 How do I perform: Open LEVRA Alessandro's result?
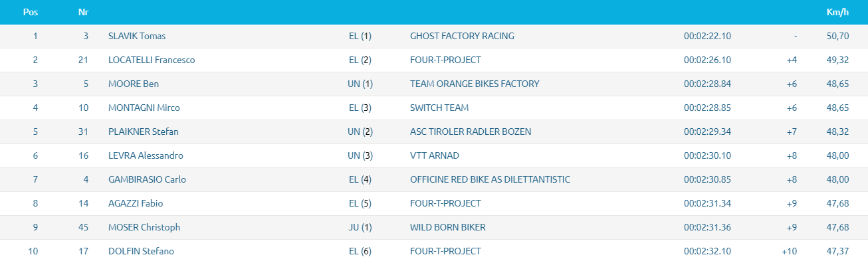point(146,155)
